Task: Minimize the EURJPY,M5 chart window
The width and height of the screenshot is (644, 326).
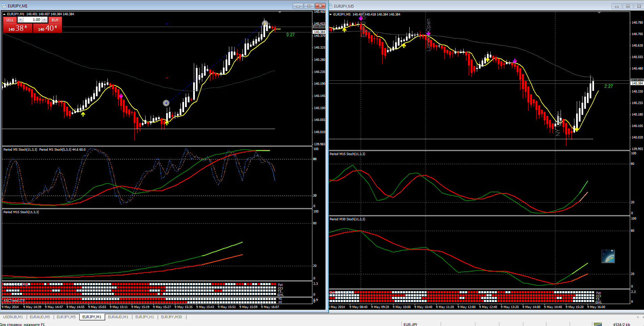Action: click(617, 6)
